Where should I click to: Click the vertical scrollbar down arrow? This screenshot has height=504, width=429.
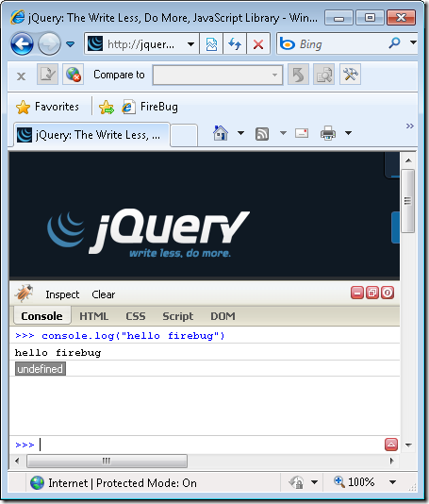[408, 445]
